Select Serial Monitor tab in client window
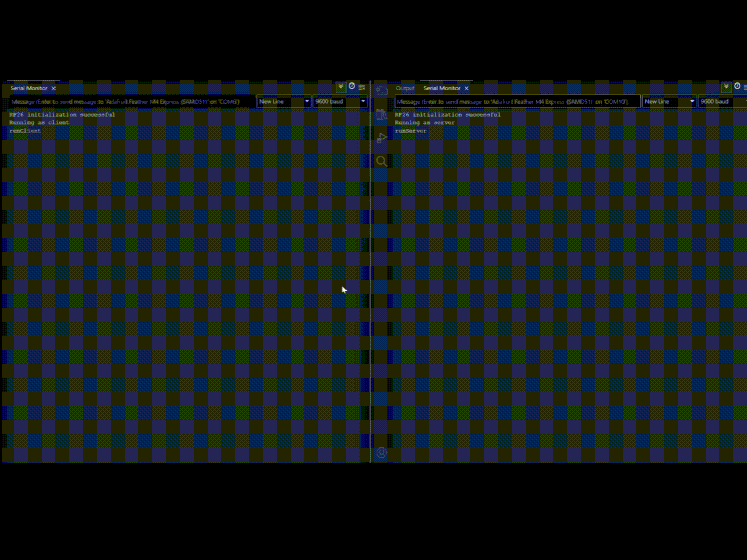The height and width of the screenshot is (560, 747). pos(29,88)
